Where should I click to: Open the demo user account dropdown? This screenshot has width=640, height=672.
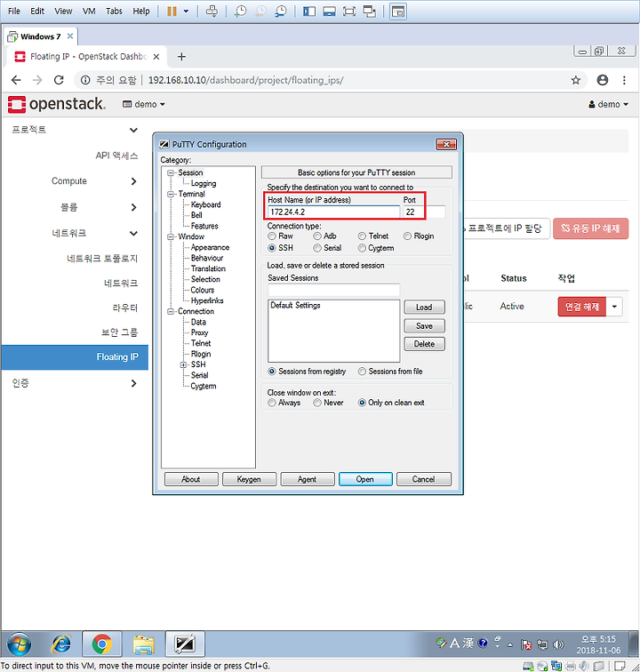pos(608,104)
